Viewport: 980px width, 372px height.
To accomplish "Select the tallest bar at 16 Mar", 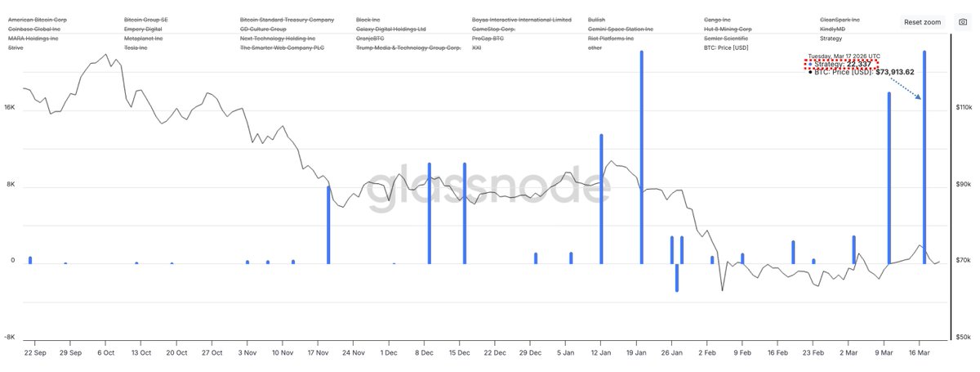I will coord(924,157).
